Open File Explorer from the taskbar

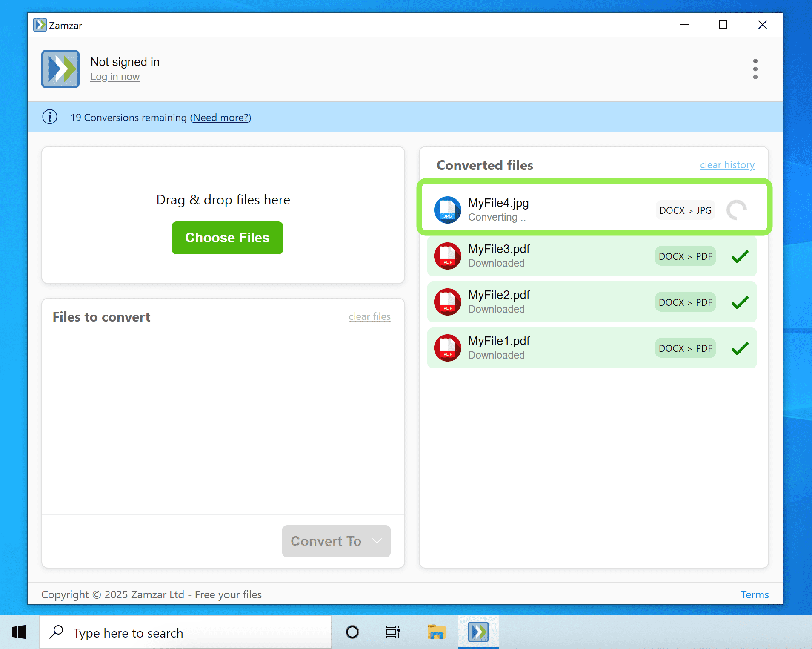pyautogui.click(x=436, y=632)
